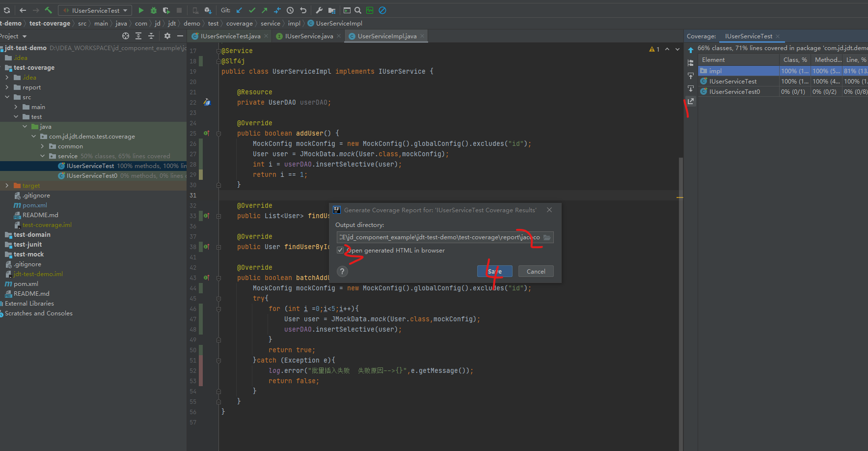Click the warning indicator showing 1 problem

pos(654,49)
